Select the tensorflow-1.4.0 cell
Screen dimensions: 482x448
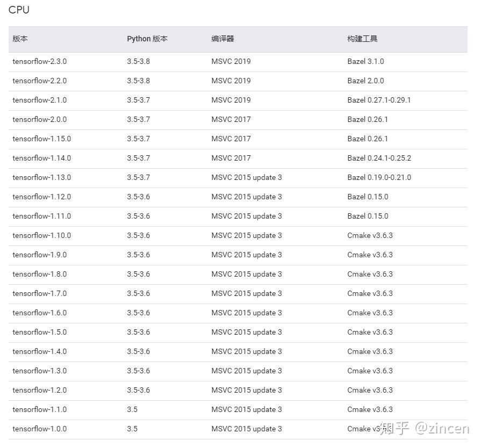coord(40,352)
